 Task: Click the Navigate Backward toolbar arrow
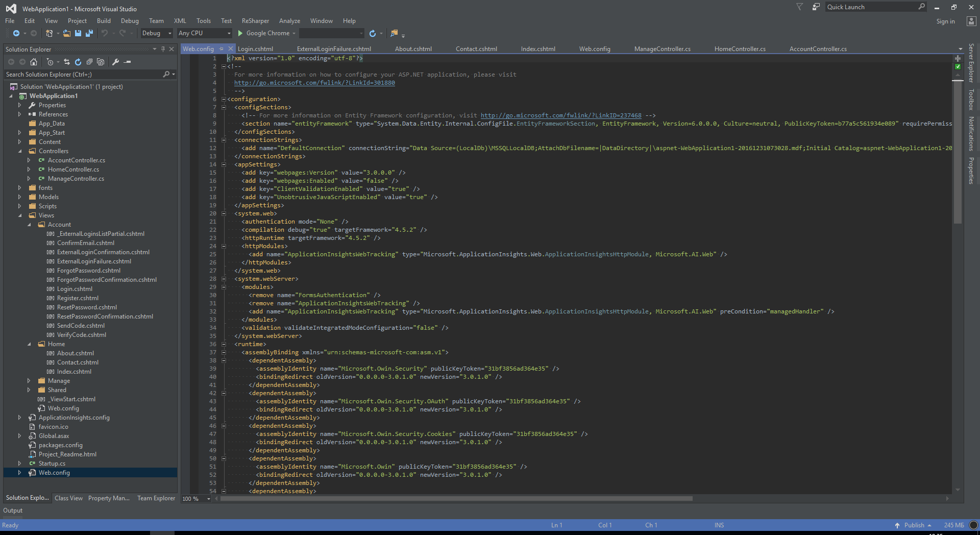pyautogui.click(x=16, y=33)
